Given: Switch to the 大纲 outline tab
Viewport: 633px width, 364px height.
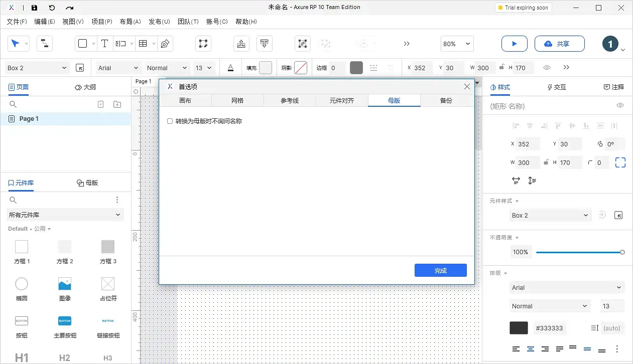Looking at the screenshot, I should 85,87.
